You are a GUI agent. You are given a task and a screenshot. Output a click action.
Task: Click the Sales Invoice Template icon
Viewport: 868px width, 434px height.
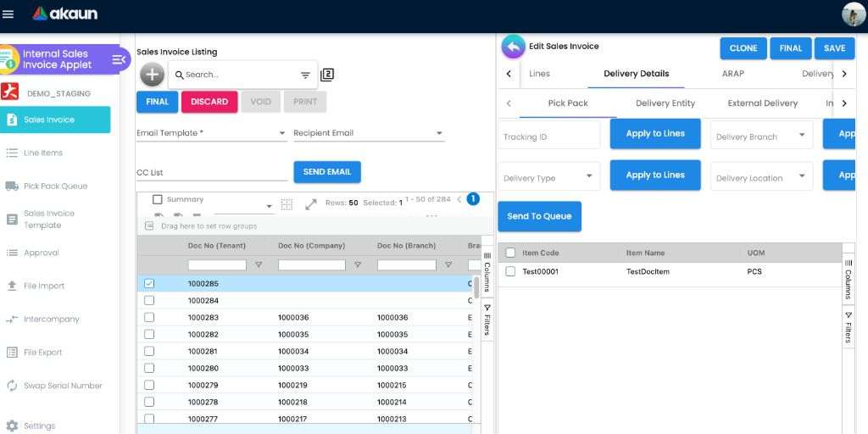pos(12,220)
